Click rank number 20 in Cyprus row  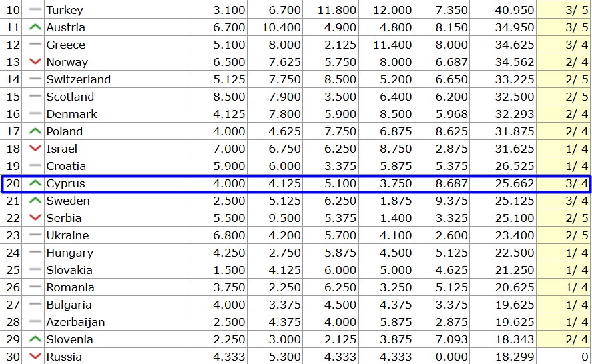13,184
